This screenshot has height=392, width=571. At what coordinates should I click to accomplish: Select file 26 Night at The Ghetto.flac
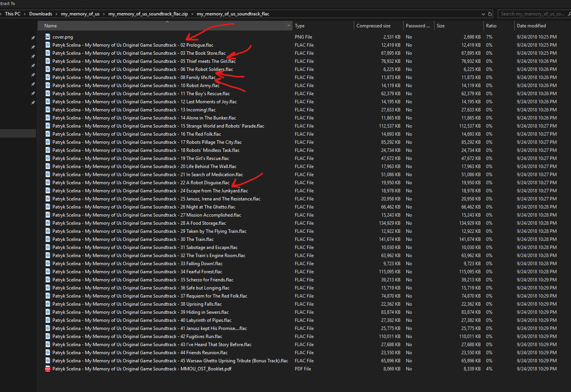(x=144, y=207)
